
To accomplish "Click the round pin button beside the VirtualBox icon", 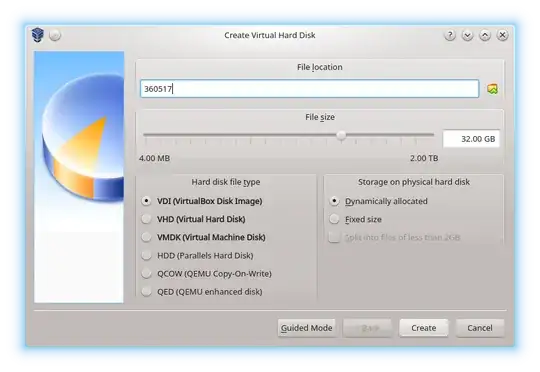I will pos(55,35).
